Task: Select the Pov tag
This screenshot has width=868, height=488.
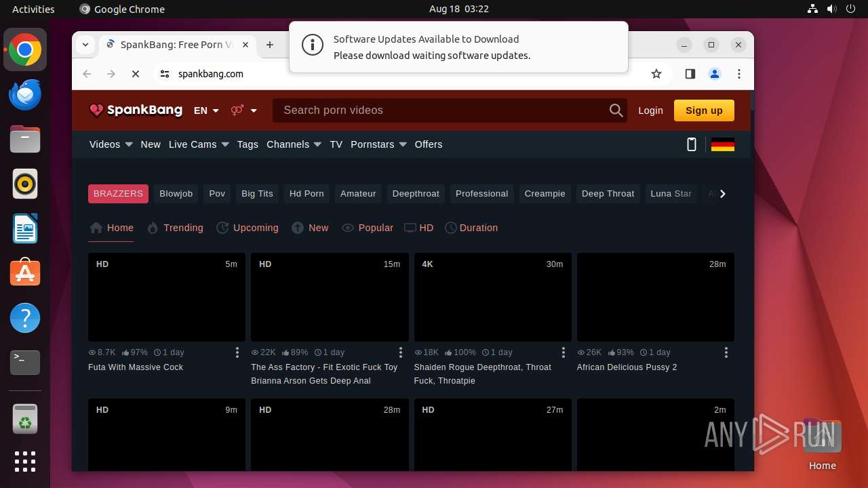Action: coord(217,194)
